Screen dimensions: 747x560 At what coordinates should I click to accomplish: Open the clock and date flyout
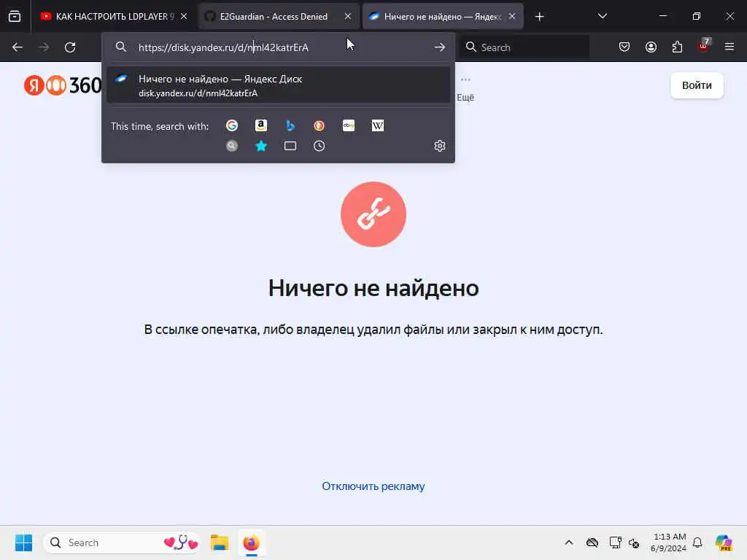668,542
